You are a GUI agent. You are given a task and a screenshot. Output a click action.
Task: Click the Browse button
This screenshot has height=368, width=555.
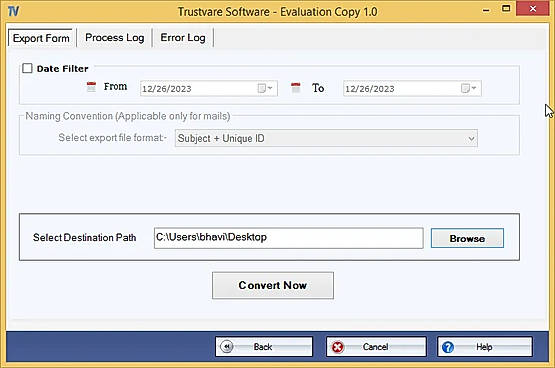(467, 238)
